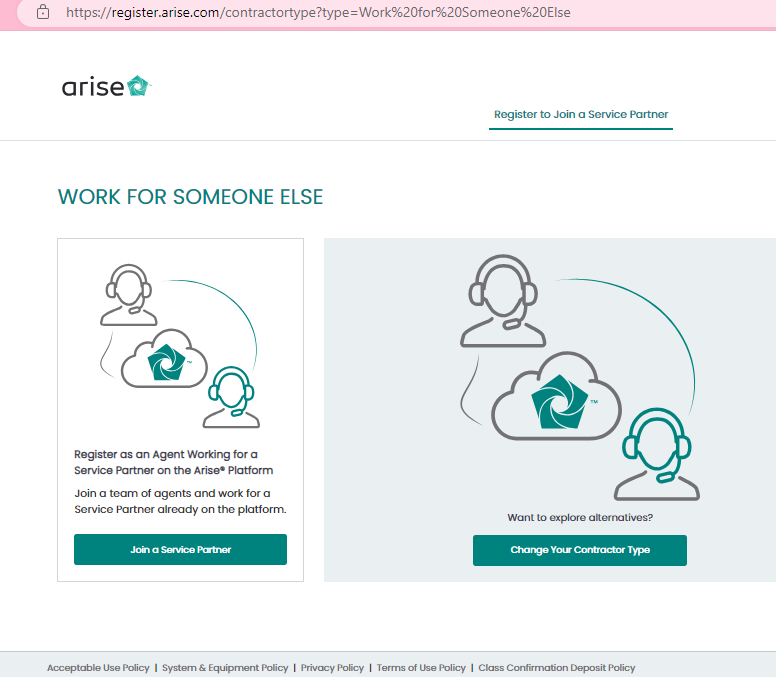
Task: Click the Join a Service Partner button
Action: click(180, 549)
